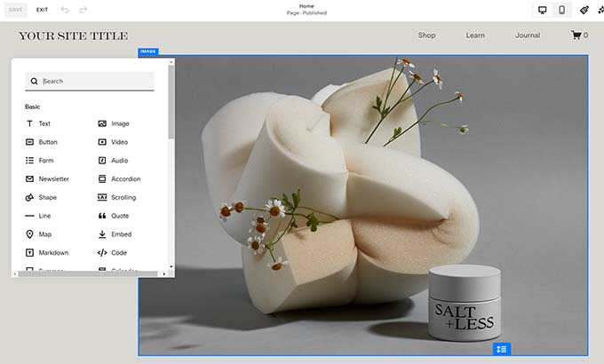The image size is (604, 364).
Task: Open site styles paintbrush icon
Action: [x=584, y=10]
